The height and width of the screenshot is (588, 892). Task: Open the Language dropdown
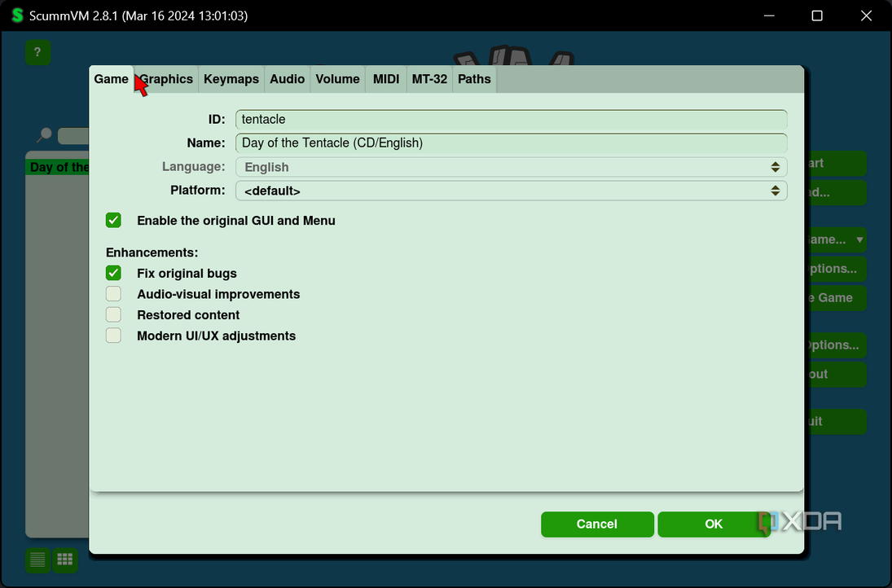pyautogui.click(x=511, y=167)
